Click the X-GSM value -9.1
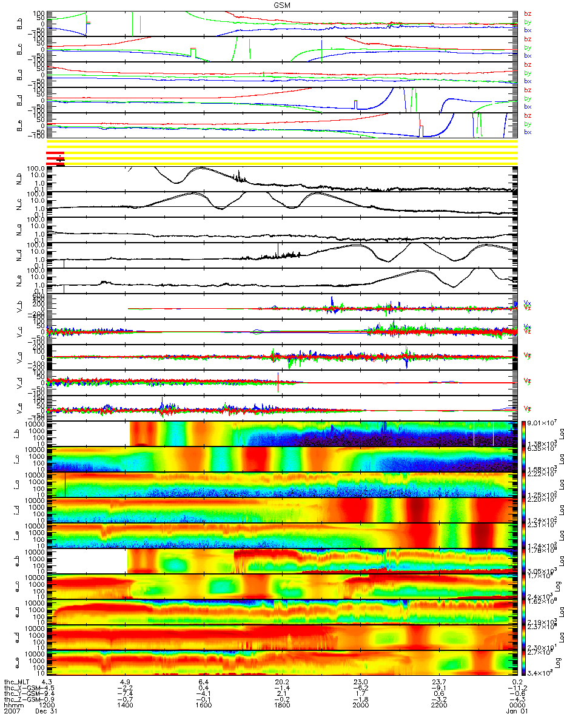The height and width of the screenshot is (728, 564). (438, 689)
